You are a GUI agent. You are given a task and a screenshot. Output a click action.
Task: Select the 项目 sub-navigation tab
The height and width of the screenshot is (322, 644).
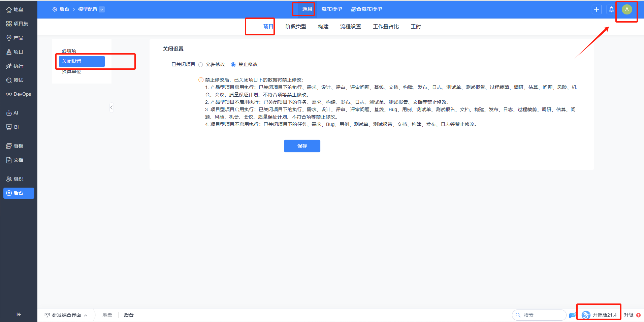pyautogui.click(x=268, y=27)
